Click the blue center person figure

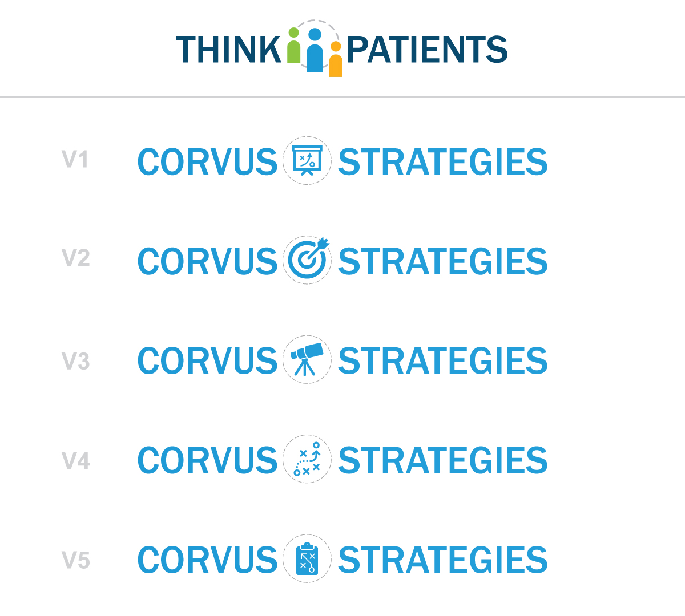pyautogui.click(x=315, y=51)
